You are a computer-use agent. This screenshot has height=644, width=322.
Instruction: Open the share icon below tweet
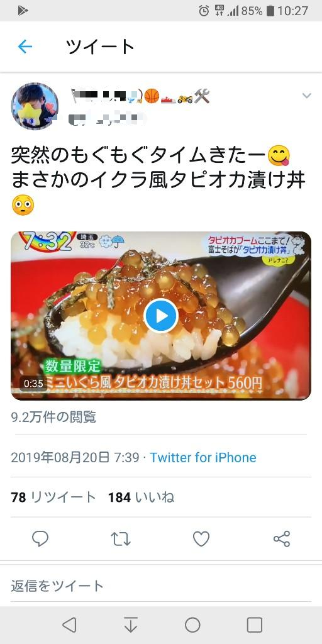(282, 539)
